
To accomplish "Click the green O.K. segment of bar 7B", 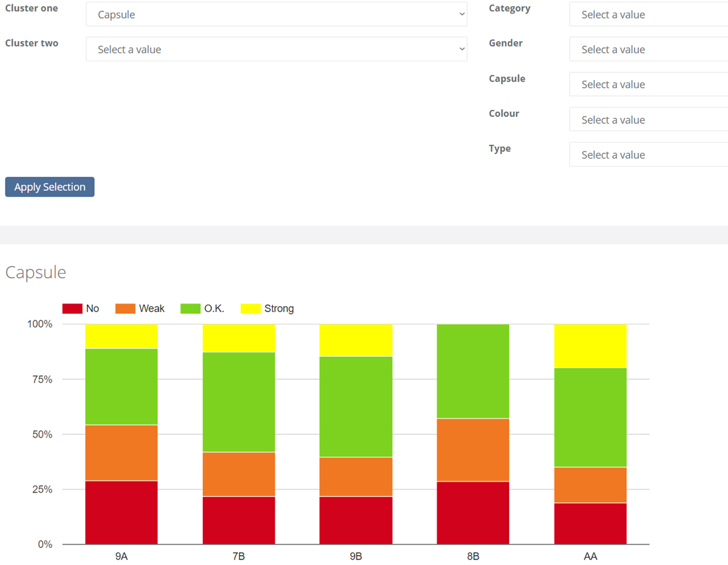I will point(239,402).
